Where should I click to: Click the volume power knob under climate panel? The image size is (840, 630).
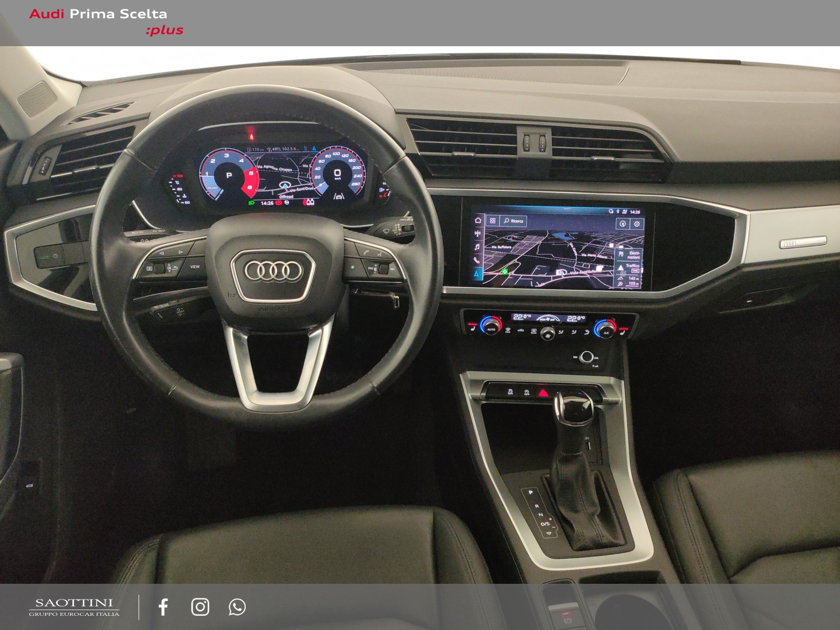click(586, 357)
